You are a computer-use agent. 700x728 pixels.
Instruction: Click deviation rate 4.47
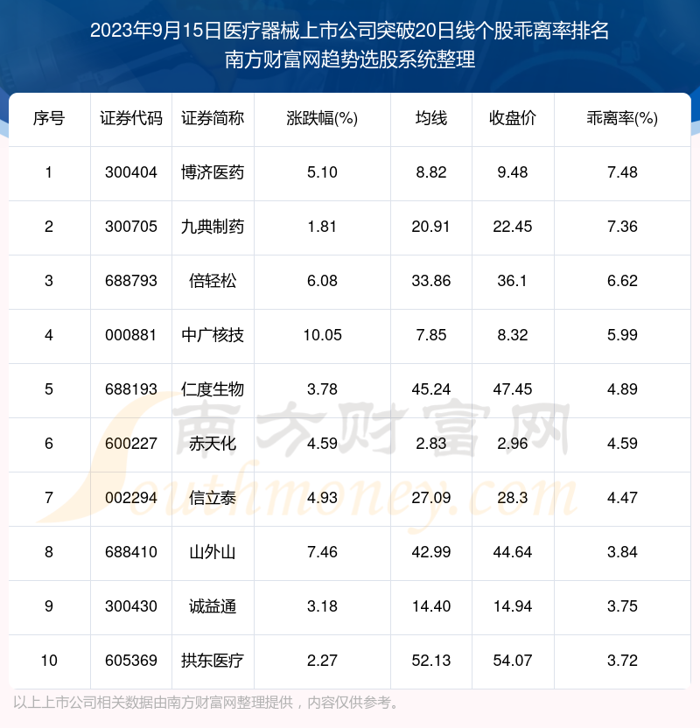point(622,498)
